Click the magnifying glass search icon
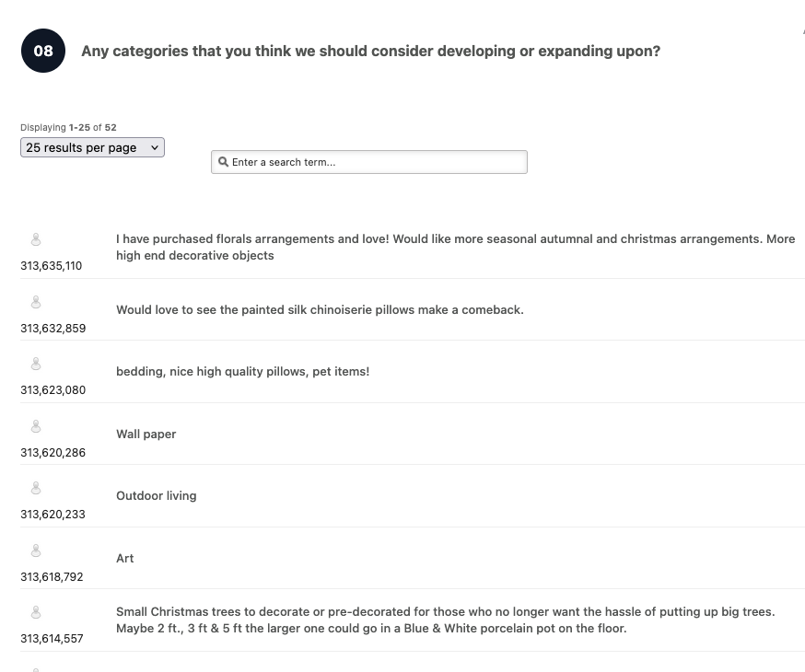Screen dimensions: 805x672 pos(223,162)
